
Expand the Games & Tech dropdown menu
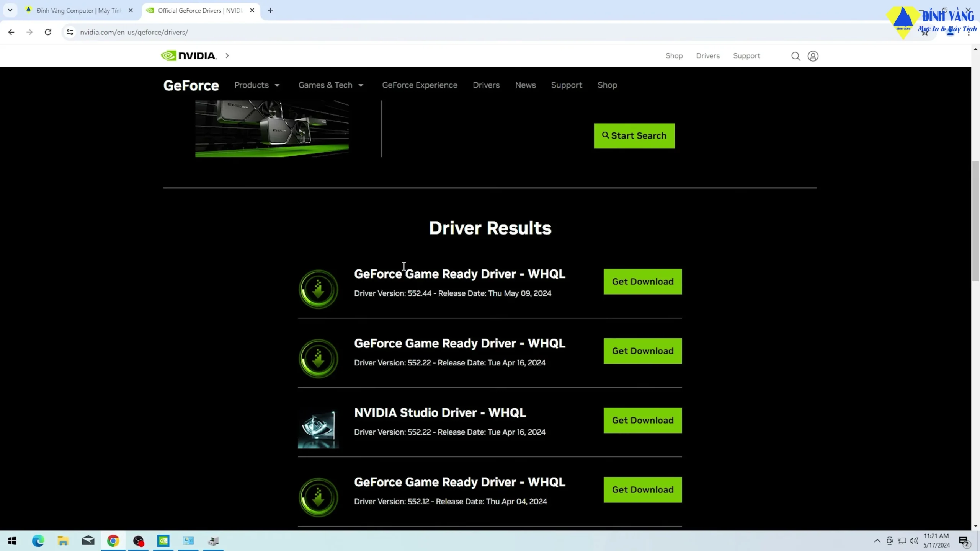coord(331,85)
